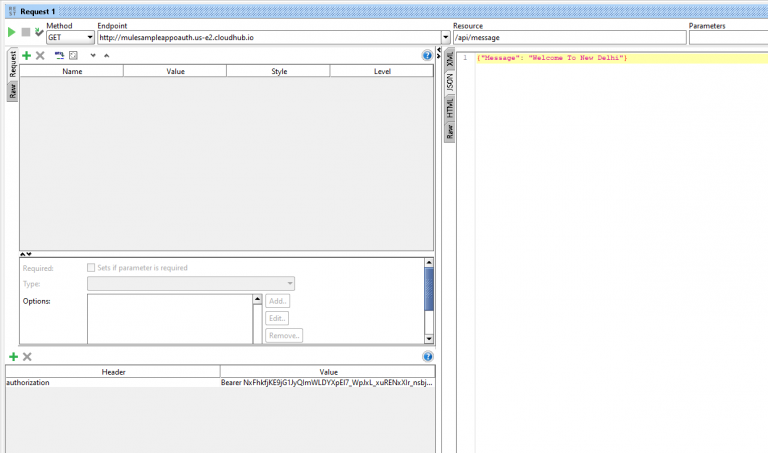Image resolution: width=768 pixels, height=453 pixels.
Task: Open the Method GET dropdown
Action: (x=70, y=37)
